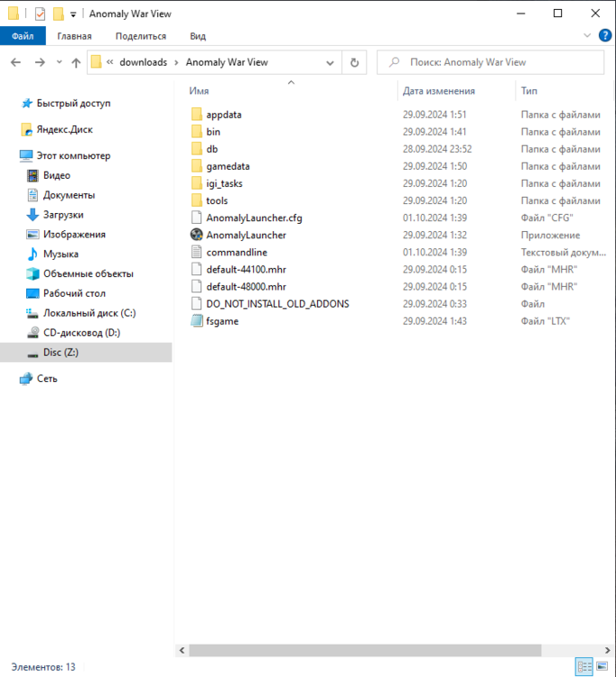616x677 pixels.
Task: Go forward with the right arrow
Action: tap(40, 62)
